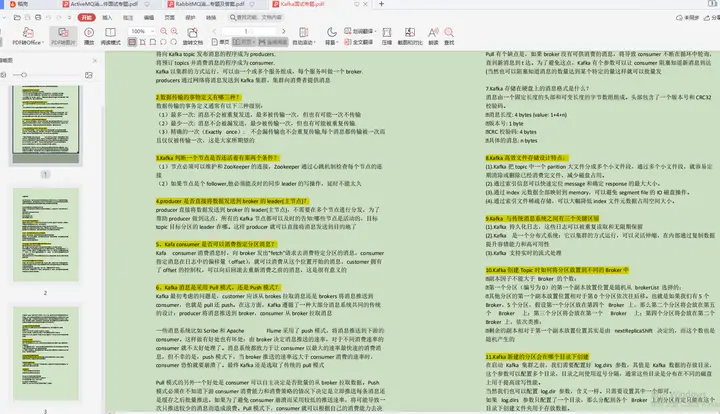Go to the next page arrow
The image size is (720, 414).
coord(283,31)
